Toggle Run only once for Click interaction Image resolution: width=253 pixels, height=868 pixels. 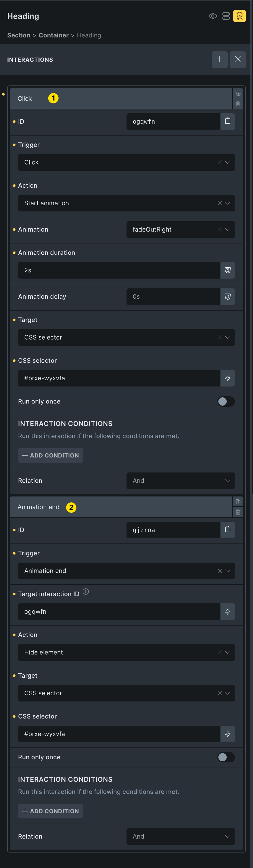[226, 401]
